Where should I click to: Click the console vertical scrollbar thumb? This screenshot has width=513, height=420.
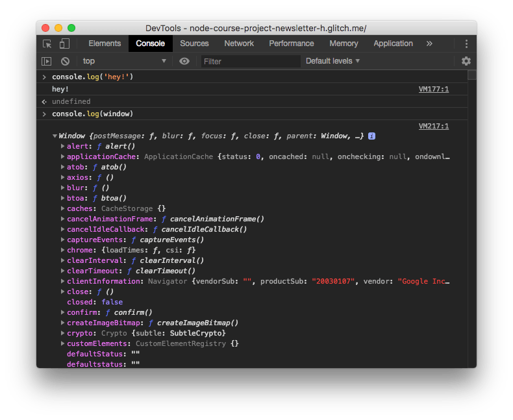pos(472,75)
